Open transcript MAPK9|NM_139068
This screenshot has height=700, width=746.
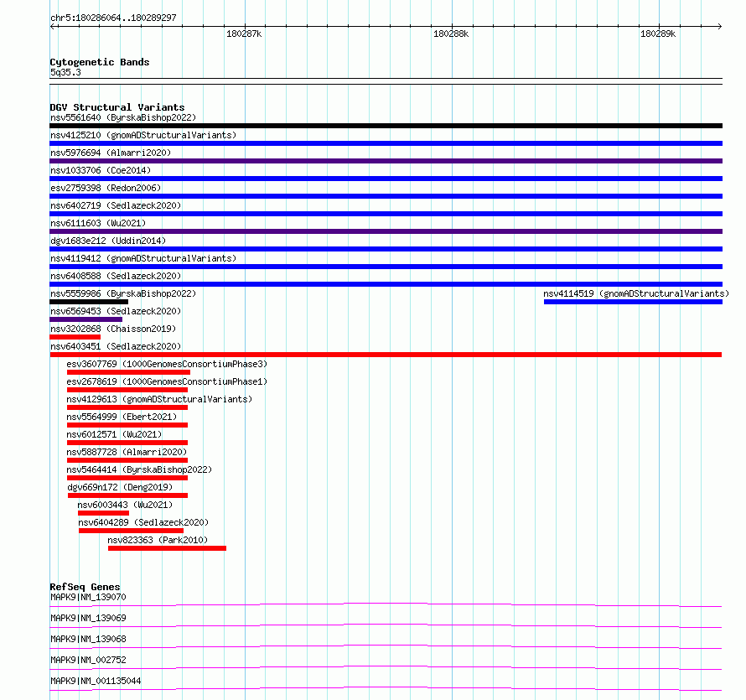pyautogui.click(x=89, y=639)
